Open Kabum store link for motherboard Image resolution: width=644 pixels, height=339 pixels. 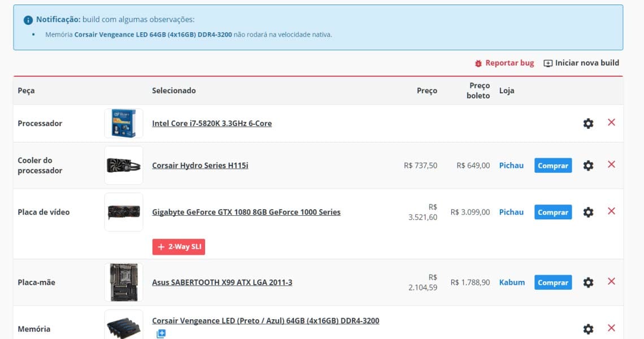512,282
